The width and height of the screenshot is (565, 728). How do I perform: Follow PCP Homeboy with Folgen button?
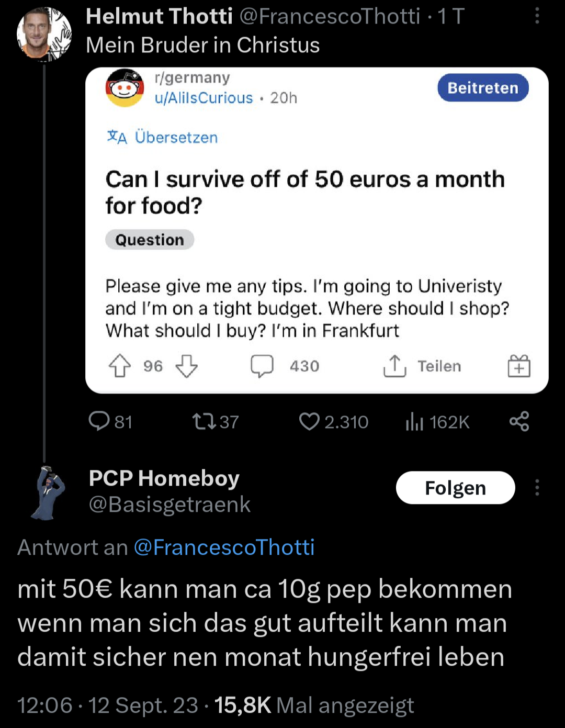455,488
